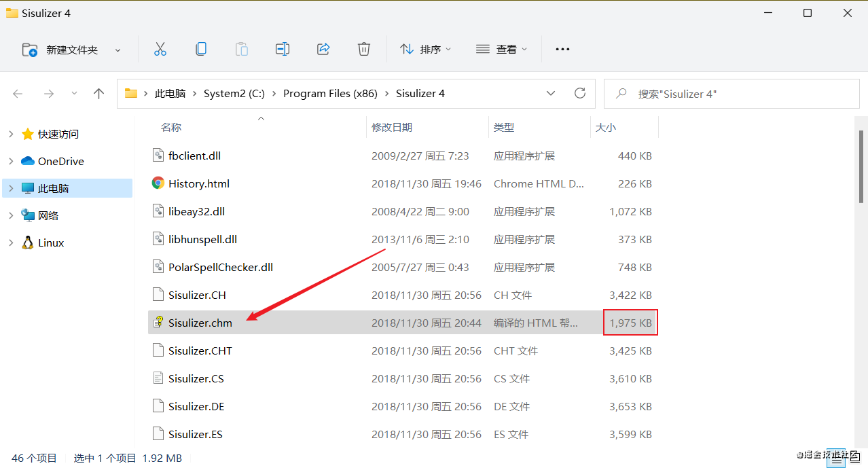This screenshot has width=868, height=468.
Task: Open the three-dot See more menu
Action: click(x=562, y=49)
